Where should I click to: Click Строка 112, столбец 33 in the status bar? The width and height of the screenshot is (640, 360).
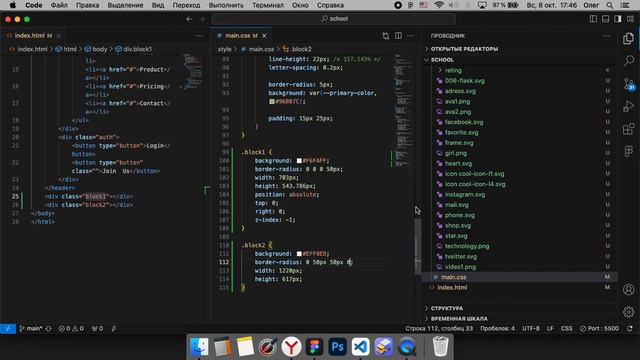439,329
